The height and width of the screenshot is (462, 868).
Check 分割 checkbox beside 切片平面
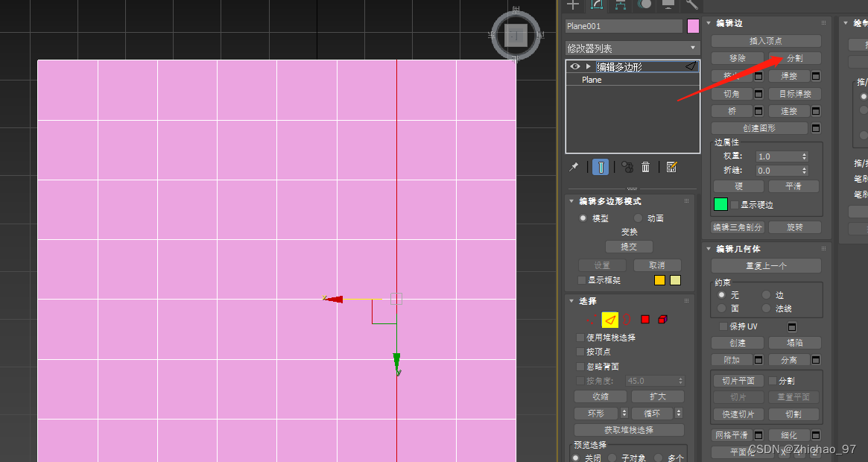[773, 381]
